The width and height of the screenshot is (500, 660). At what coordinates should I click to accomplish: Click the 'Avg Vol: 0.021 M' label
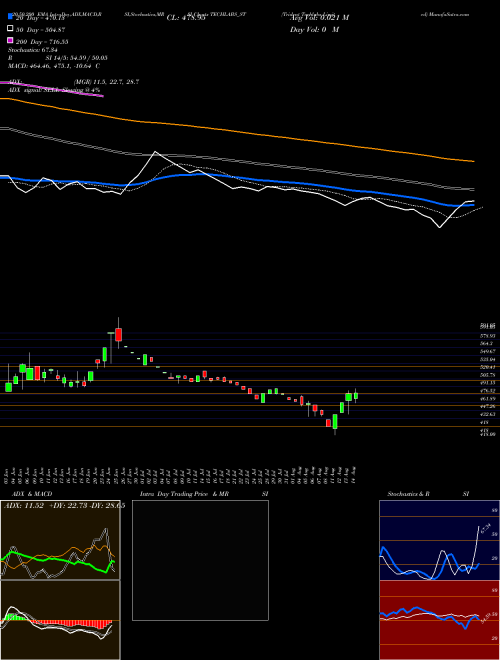[x=319, y=18]
